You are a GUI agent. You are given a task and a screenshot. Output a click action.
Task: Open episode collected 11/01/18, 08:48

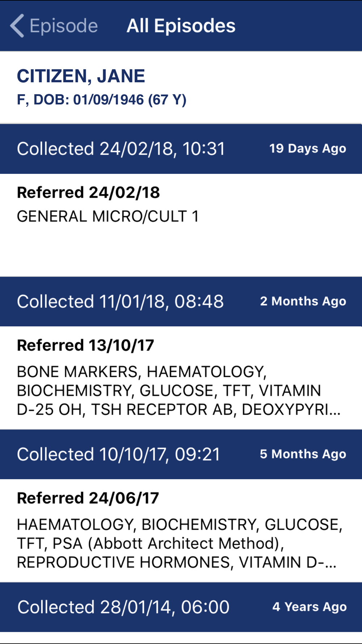pos(120,302)
